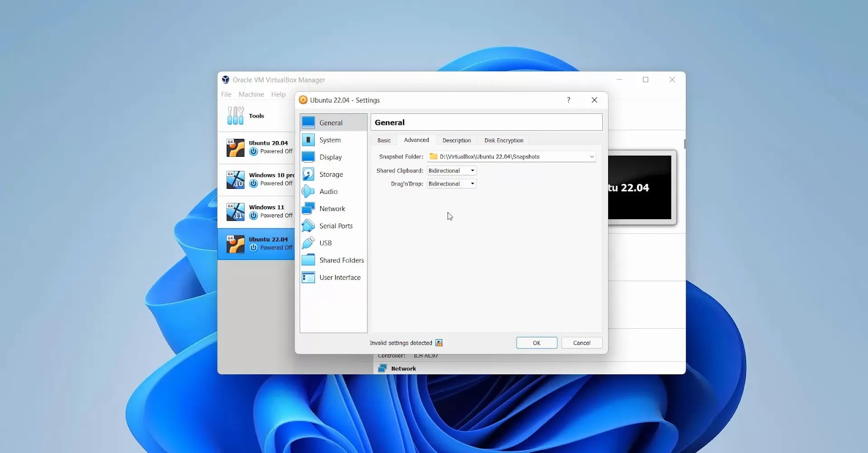Confirm settings with OK button

point(537,343)
